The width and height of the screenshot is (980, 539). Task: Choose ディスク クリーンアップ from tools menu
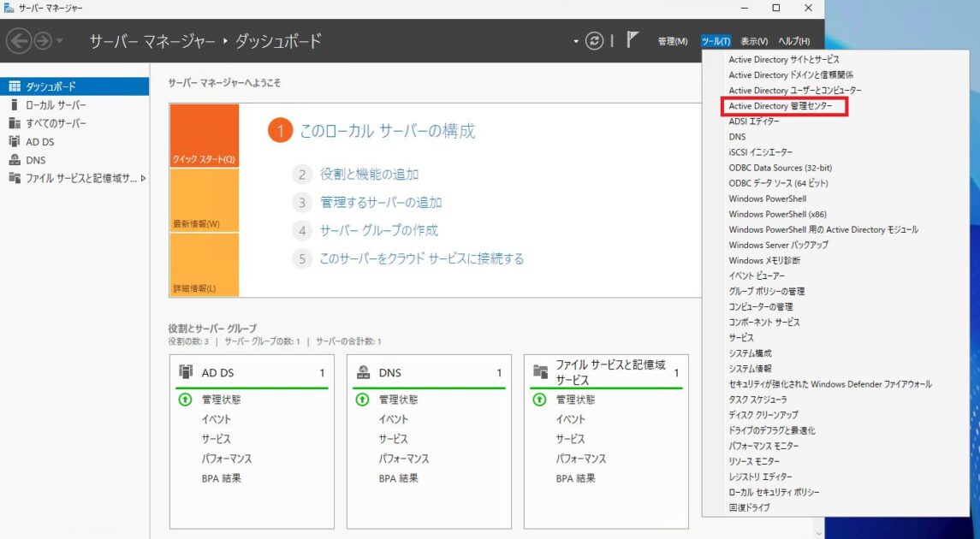point(763,415)
